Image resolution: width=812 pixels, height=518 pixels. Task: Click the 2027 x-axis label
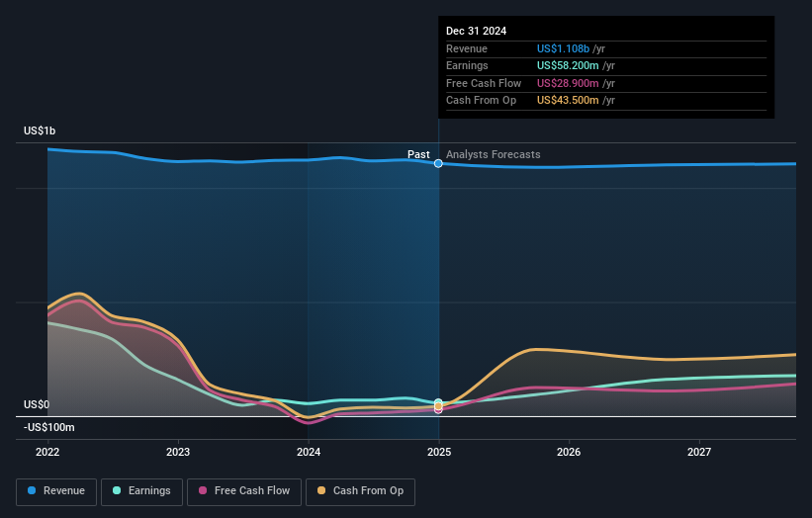(x=699, y=452)
